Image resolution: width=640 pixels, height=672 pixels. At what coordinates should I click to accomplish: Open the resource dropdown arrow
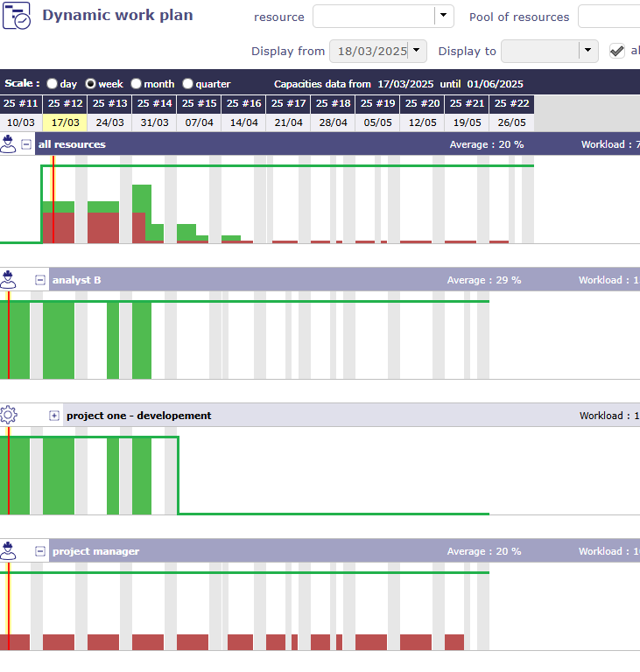pos(445,17)
